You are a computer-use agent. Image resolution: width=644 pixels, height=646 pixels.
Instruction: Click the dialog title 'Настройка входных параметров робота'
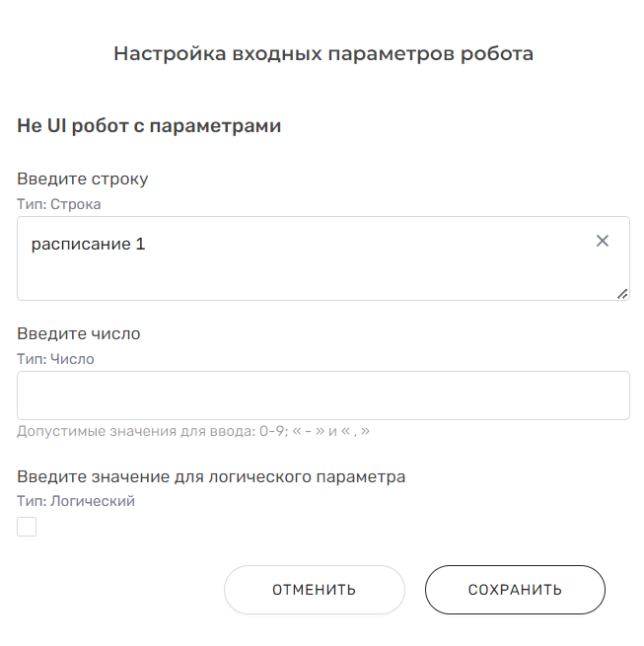coord(323,54)
